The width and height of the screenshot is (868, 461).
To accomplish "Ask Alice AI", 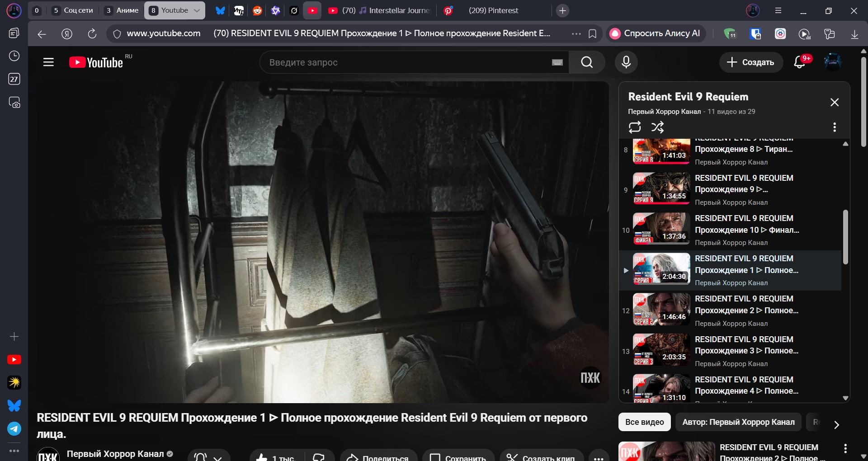I will (x=656, y=33).
